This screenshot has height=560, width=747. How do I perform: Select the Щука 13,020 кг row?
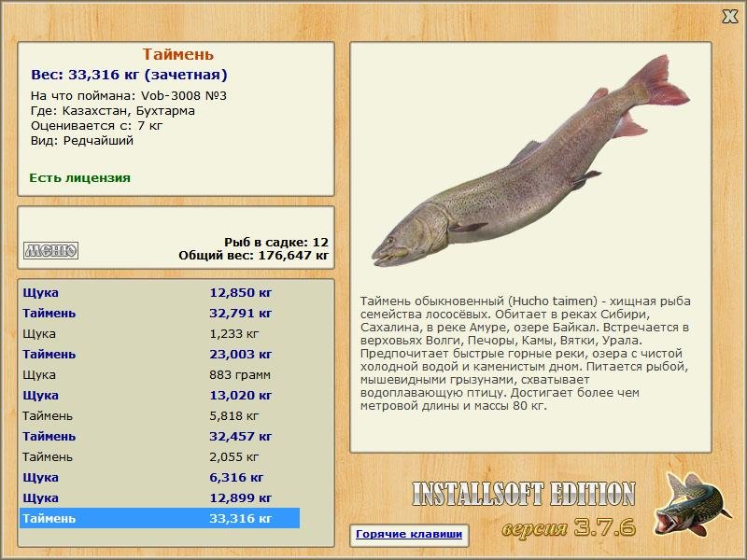pyautogui.click(x=160, y=395)
